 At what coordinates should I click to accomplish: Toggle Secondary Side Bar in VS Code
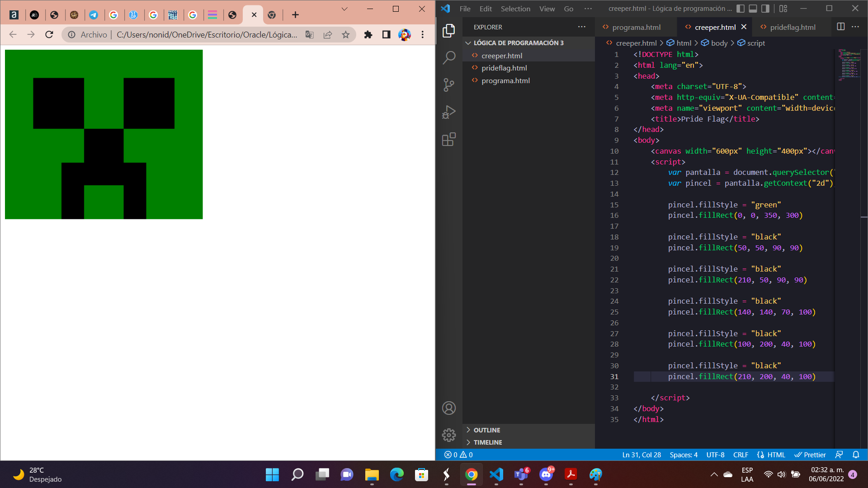(x=765, y=9)
